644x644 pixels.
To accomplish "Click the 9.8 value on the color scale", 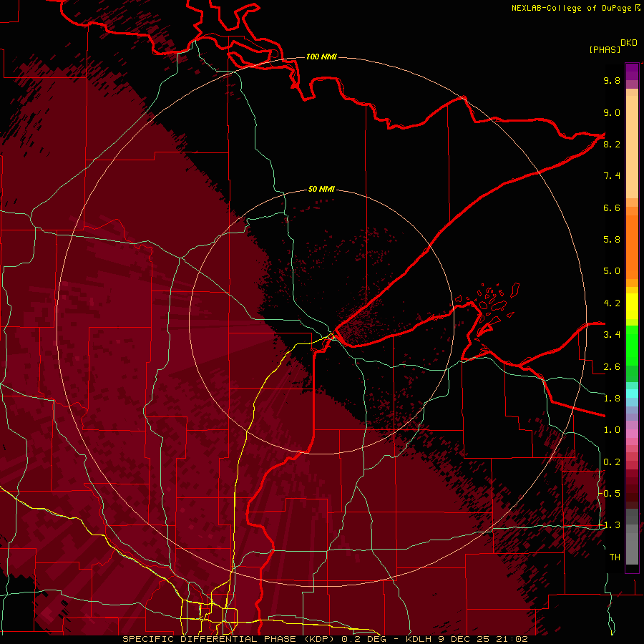I will point(612,80).
